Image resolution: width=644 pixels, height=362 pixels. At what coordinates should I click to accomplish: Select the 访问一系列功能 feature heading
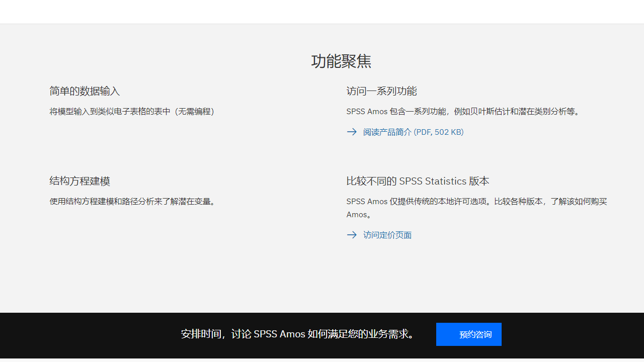tap(381, 91)
